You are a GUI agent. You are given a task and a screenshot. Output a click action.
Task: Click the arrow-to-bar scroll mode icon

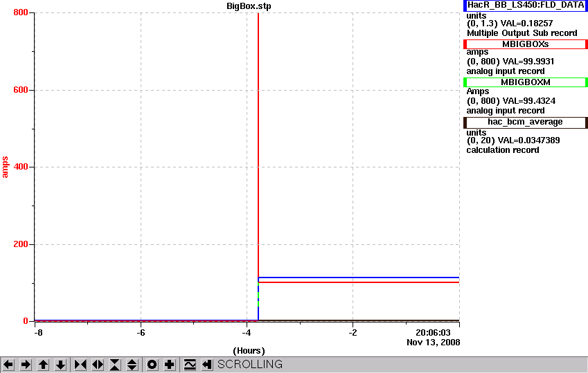(x=207, y=365)
